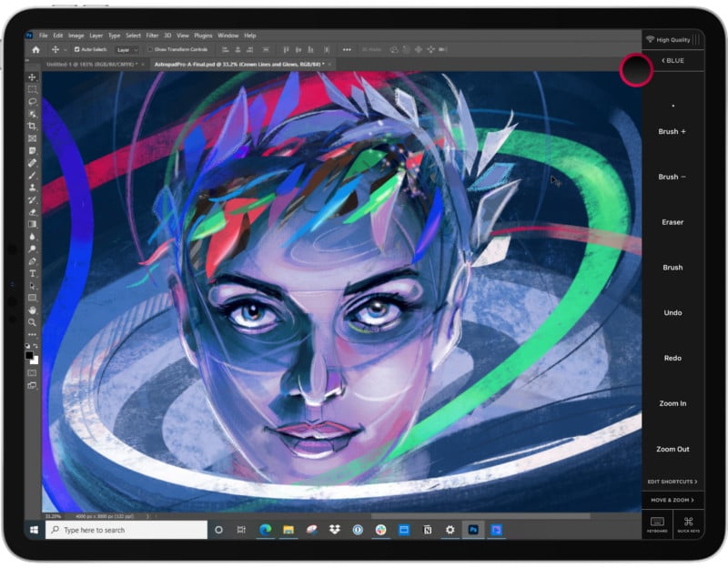Expand the Layer dropdown in options bar

[x=127, y=49]
